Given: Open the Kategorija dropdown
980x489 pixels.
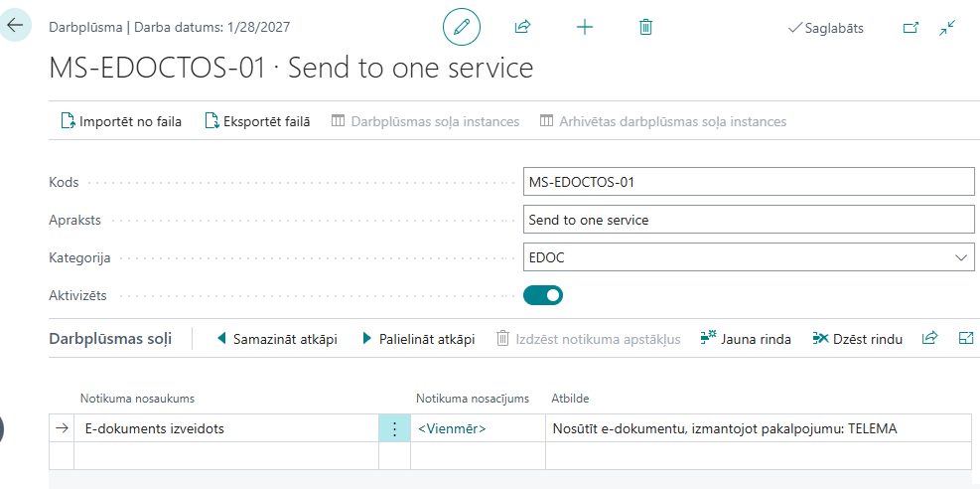Looking at the screenshot, I should tap(960, 257).
